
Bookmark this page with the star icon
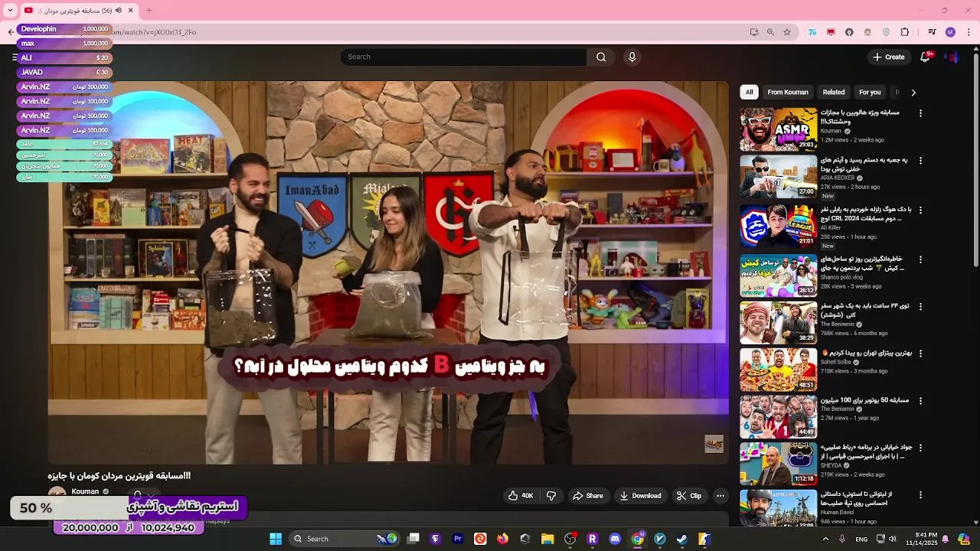pos(787,32)
